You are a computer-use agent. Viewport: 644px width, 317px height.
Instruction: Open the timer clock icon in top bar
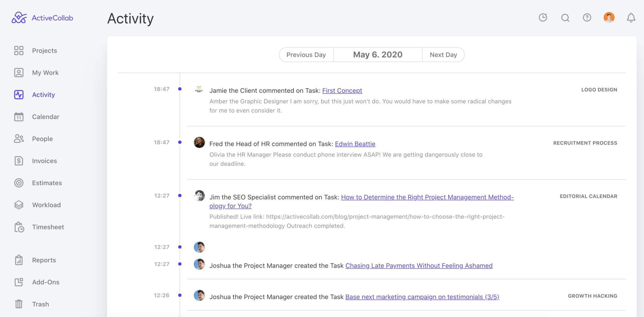click(543, 18)
